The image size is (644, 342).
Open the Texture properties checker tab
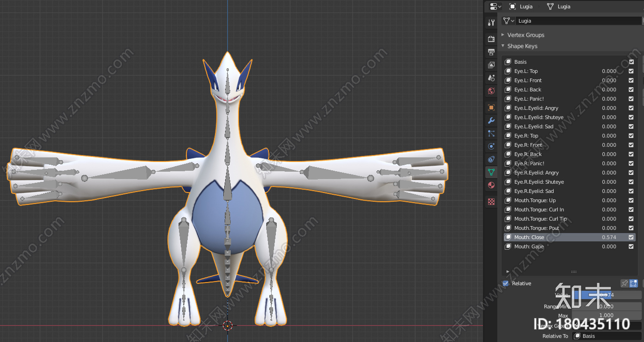(x=491, y=202)
